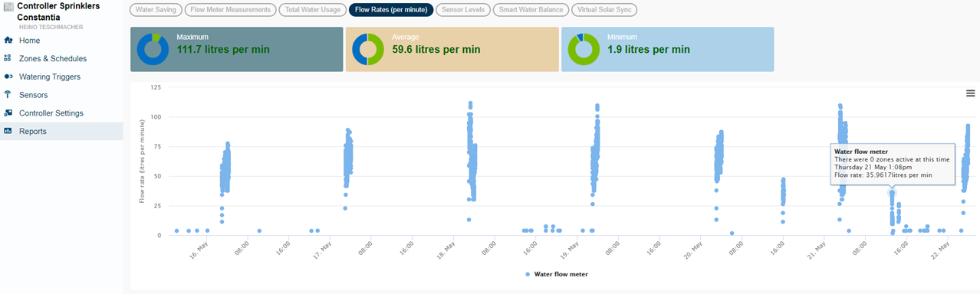Image resolution: width=980 pixels, height=294 pixels.
Task: Click the Home house icon in sidebar
Action: pos(8,40)
